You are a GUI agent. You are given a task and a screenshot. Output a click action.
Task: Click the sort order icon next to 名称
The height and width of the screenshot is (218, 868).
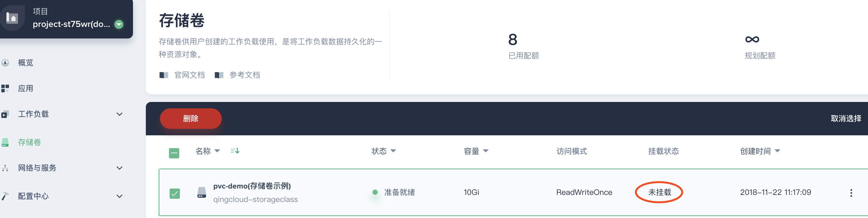[x=235, y=151]
